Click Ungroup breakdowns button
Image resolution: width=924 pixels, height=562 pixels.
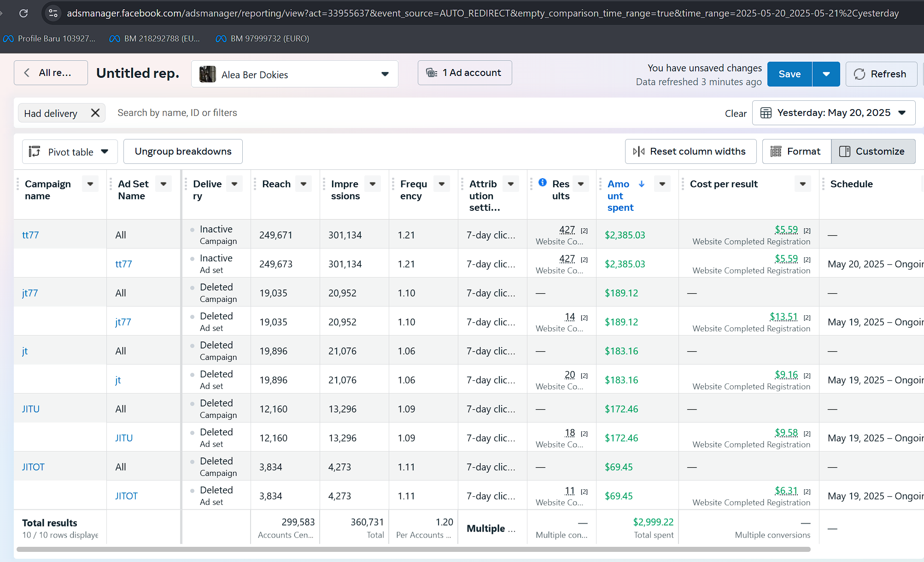(x=183, y=151)
